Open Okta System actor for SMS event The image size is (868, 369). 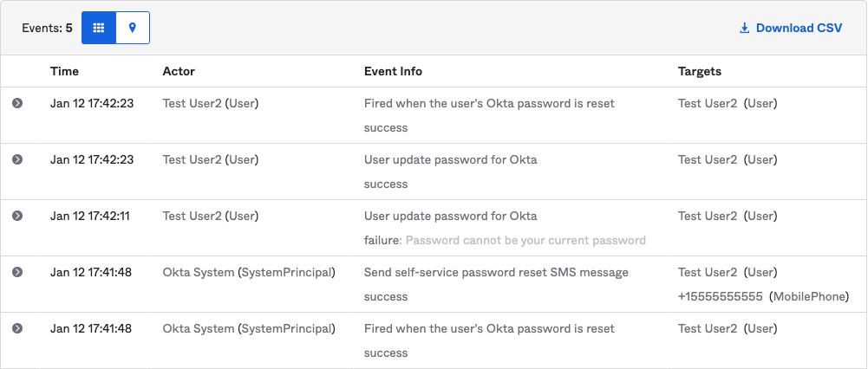click(199, 272)
